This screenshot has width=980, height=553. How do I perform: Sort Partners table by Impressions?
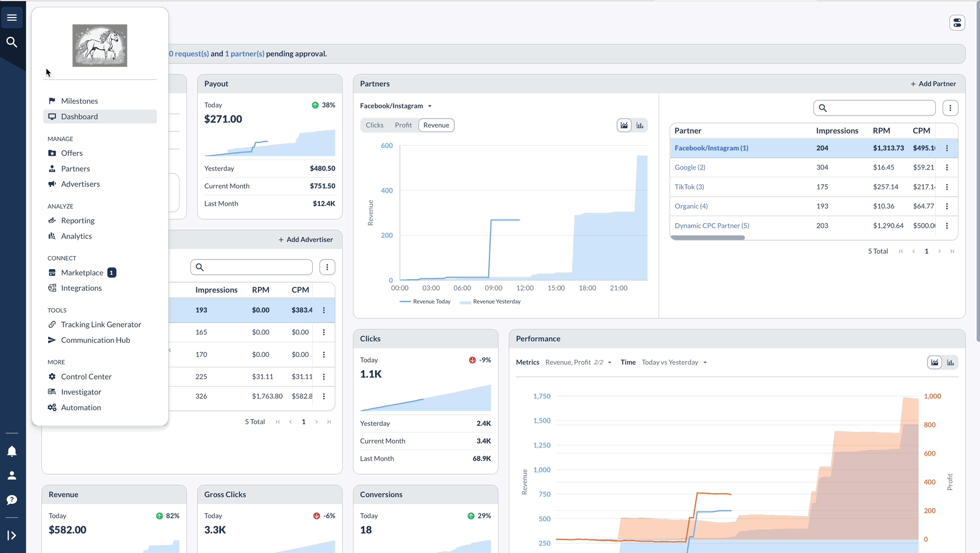click(837, 130)
